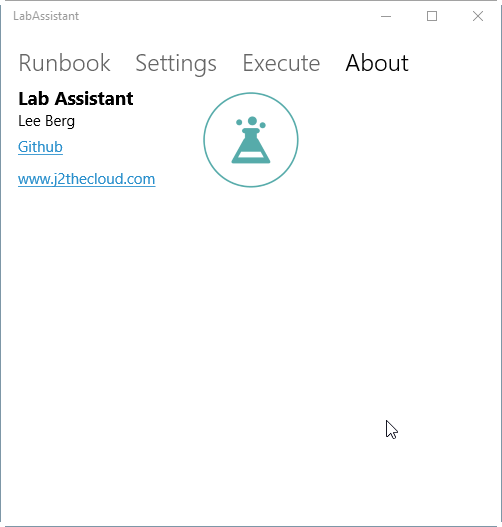
Task: Visit the www.j2thecloud.com link
Action: tap(87, 179)
